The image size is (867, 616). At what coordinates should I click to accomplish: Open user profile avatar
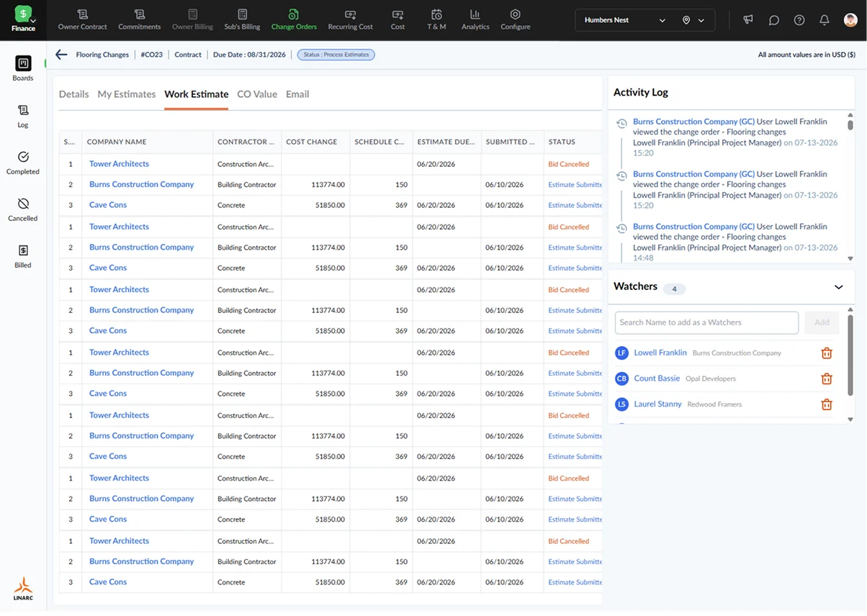click(850, 20)
